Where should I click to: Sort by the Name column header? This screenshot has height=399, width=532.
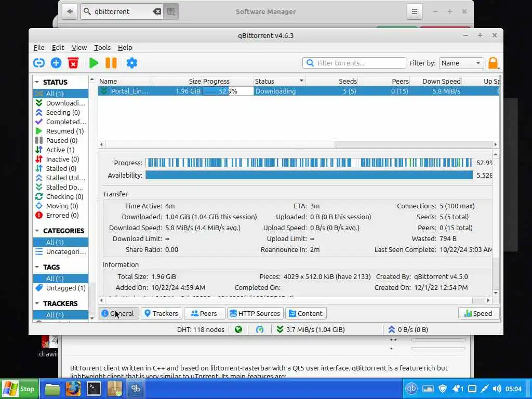(124, 81)
